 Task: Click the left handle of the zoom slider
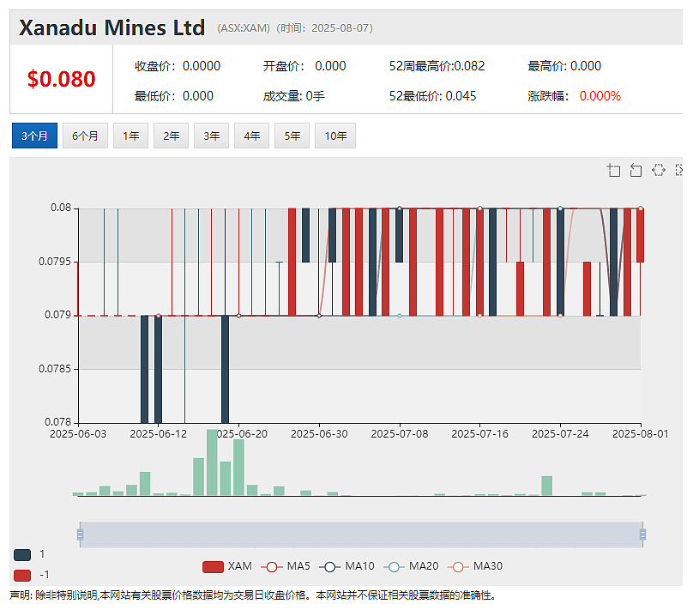point(81,534)
